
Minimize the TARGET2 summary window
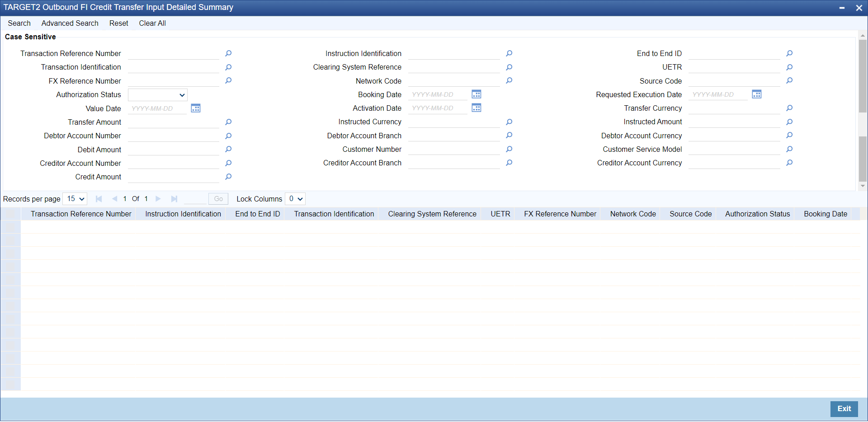pos(842,8)
